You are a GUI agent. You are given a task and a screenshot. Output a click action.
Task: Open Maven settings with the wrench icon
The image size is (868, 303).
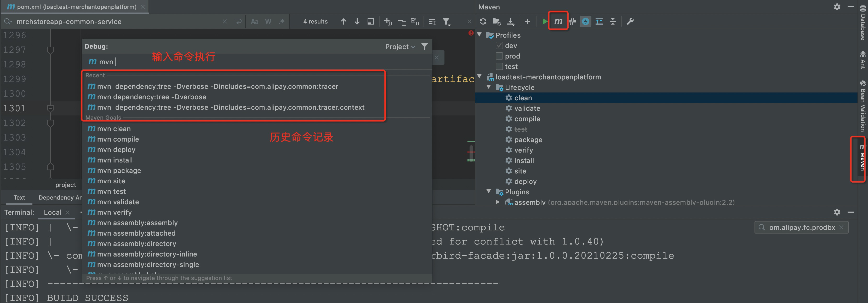click(630, 21)
